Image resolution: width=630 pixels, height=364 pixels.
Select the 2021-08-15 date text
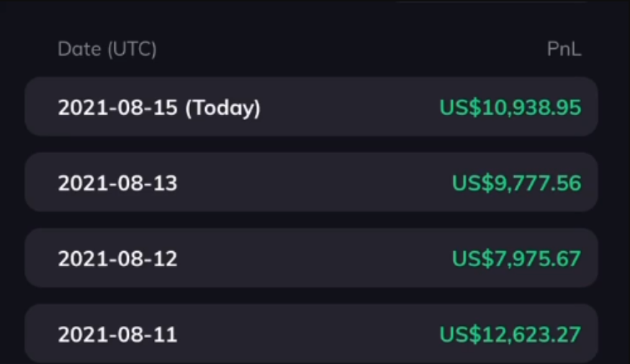point(118,108)
